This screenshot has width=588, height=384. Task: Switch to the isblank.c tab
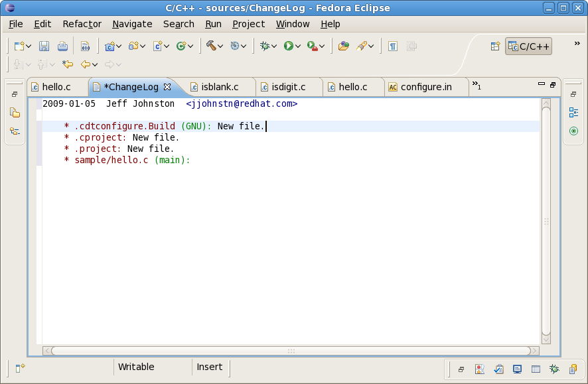tap(220, 87)
